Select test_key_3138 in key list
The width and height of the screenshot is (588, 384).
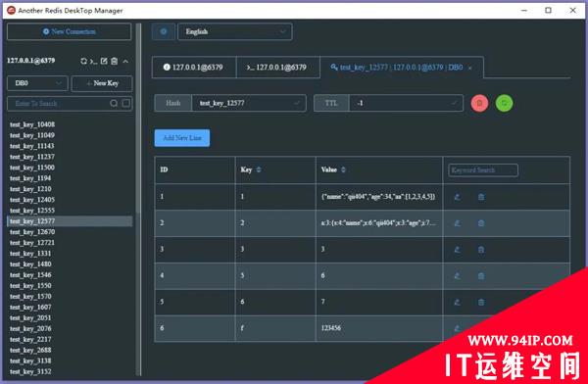click(70, 360)
